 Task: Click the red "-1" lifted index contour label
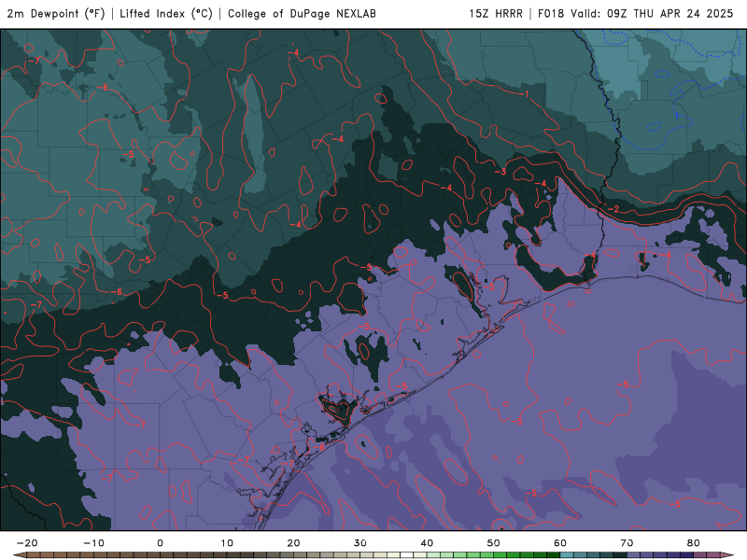pyautogui.click(x=524, y=94)
